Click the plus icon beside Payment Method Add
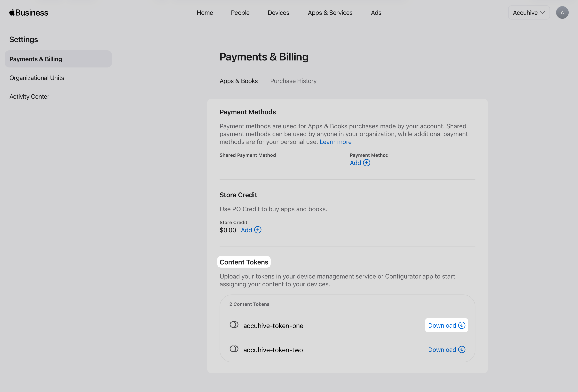Image resolution: width=578 pixels, height=392 pixels. coord(366,163)
